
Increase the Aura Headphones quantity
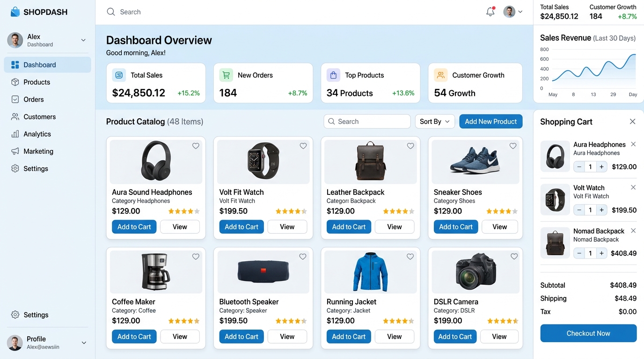(x=601, y=166)
